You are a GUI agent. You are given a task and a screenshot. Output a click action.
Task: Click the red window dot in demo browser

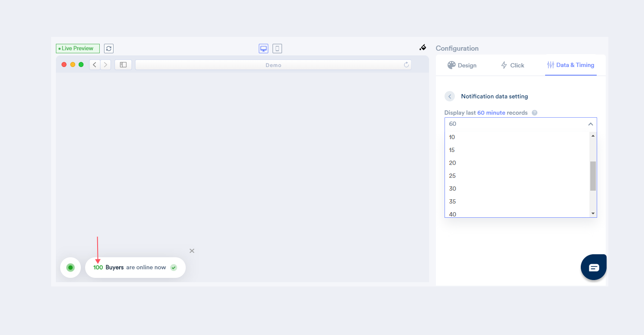64,65
